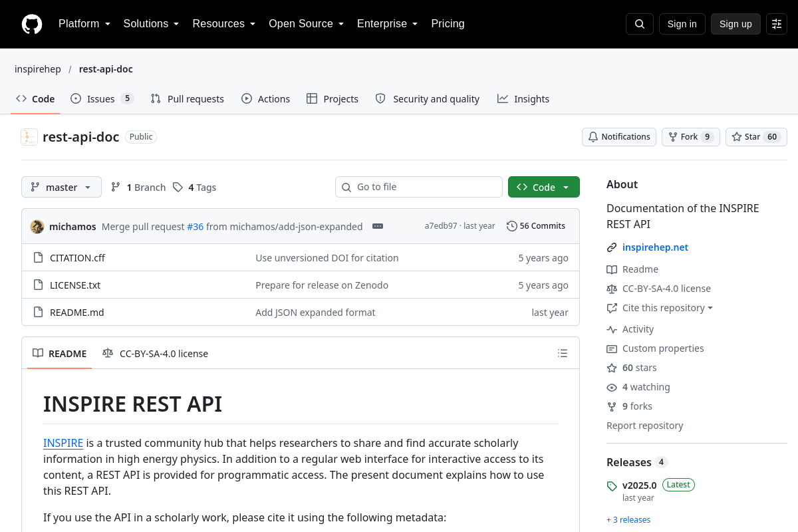Click the README.md file icon
The width and height of the screenshot is (798, 532).
(x=38, y=313)
